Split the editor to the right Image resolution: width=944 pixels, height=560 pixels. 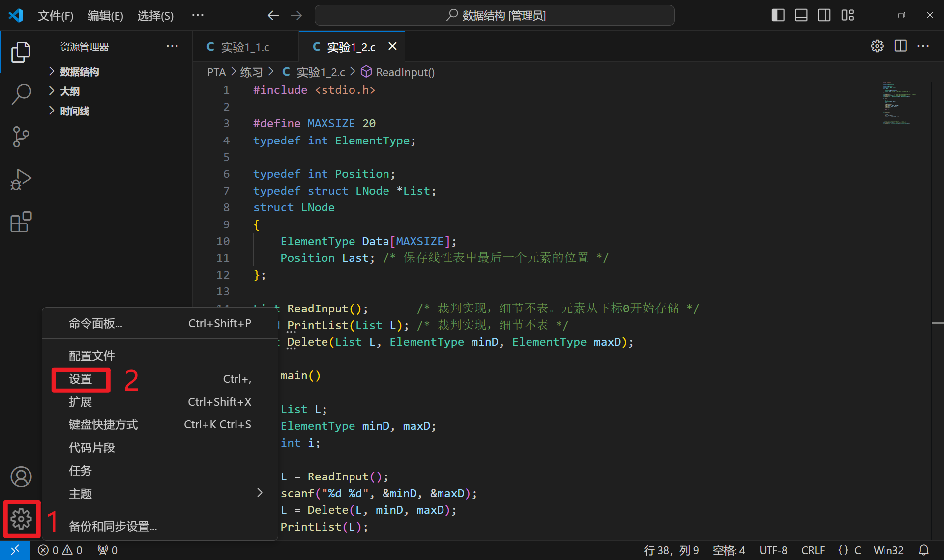(x=900, y=46)
